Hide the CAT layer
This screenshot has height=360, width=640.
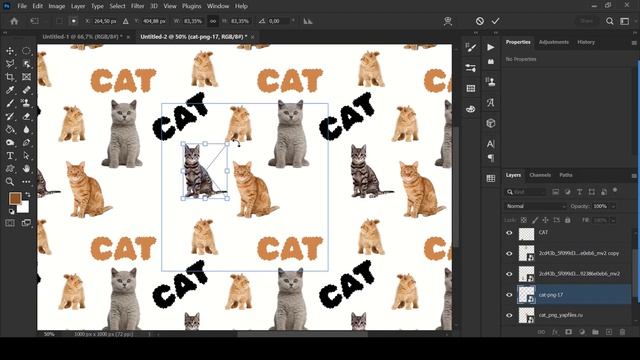pyautogui.click(x=509, y=233)
